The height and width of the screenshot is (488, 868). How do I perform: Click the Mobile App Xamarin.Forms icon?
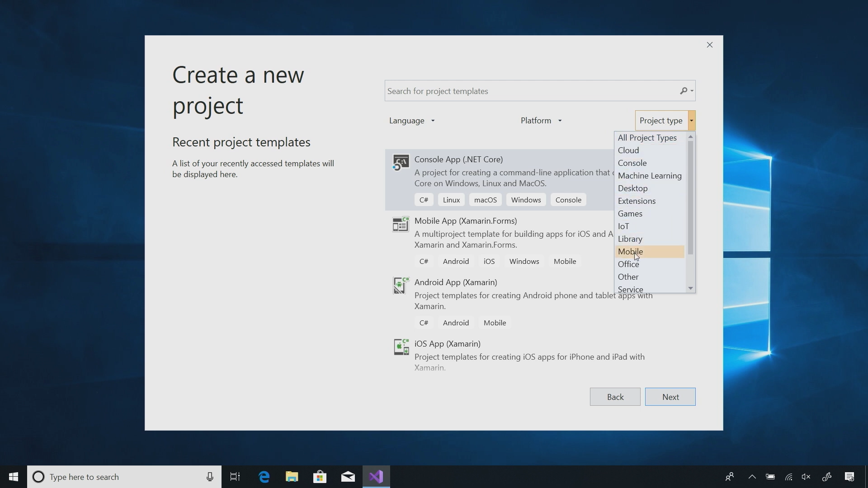[401, 224]
